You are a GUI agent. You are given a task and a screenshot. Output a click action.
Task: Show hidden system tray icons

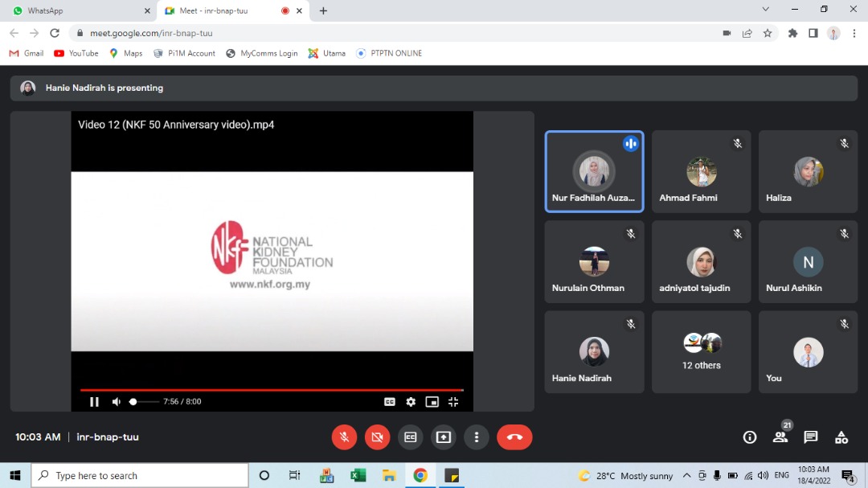click(686, 476)
